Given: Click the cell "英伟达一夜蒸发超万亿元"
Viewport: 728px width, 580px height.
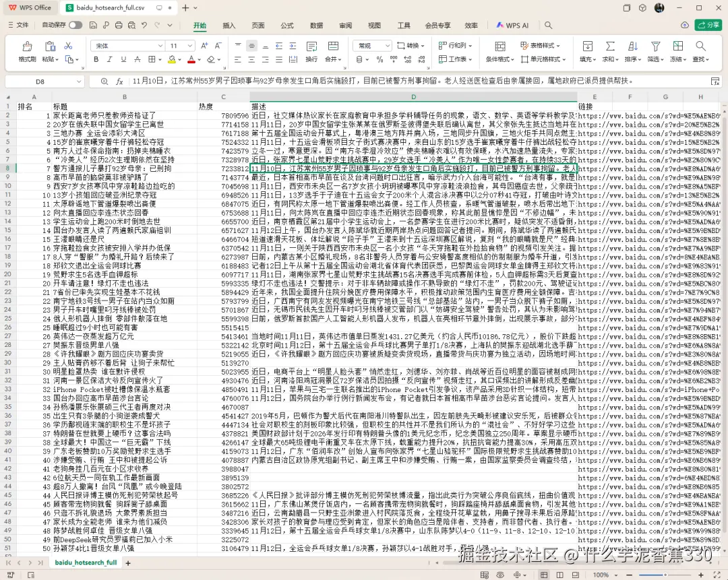Looking at the screenshot, I should pos(125,336).
